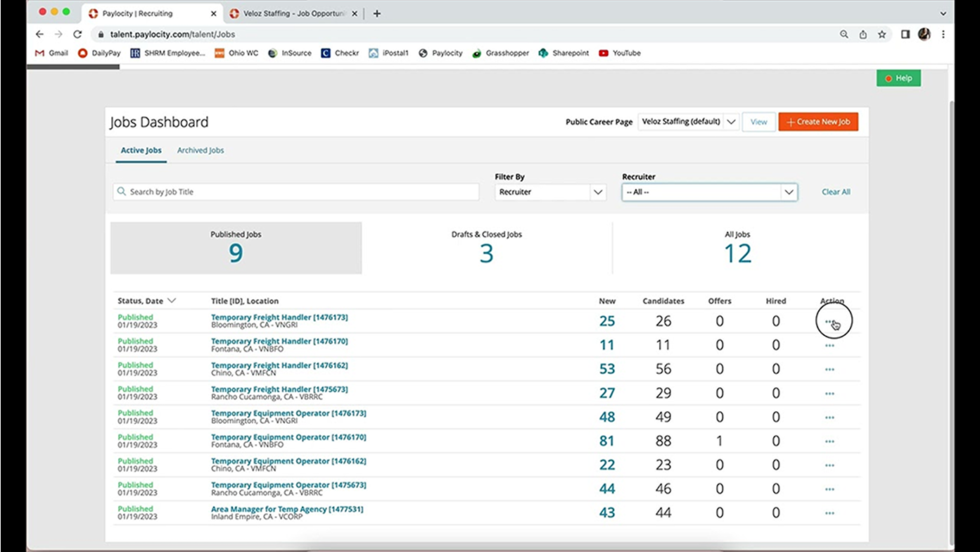
Task: Click the green Help button
Action: (x=898, y=78)
